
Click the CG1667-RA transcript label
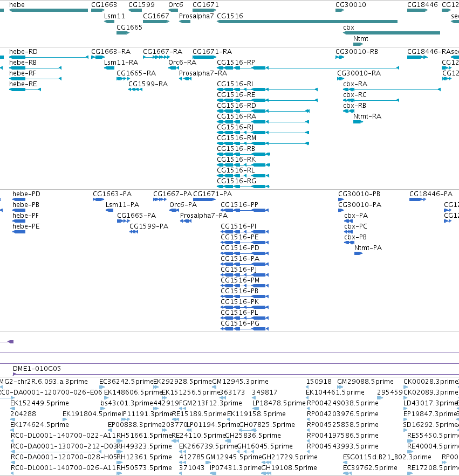[x=162, y=52]
